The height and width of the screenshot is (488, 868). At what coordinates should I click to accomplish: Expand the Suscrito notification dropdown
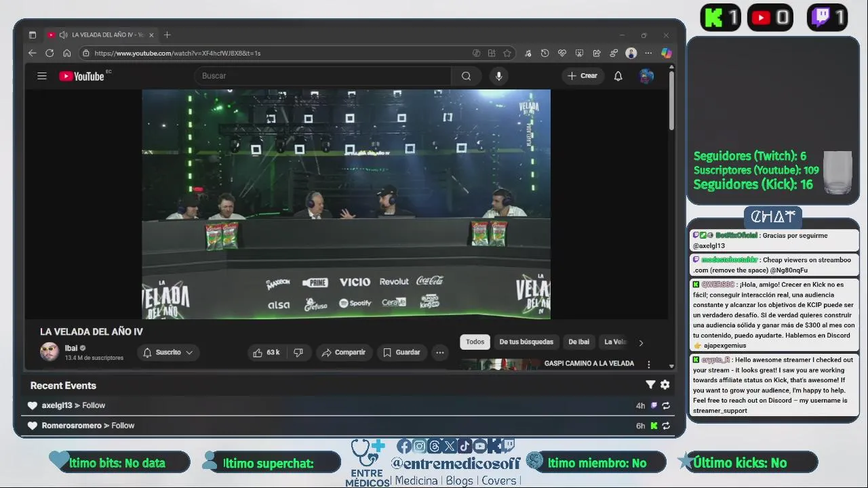(168, 352)
